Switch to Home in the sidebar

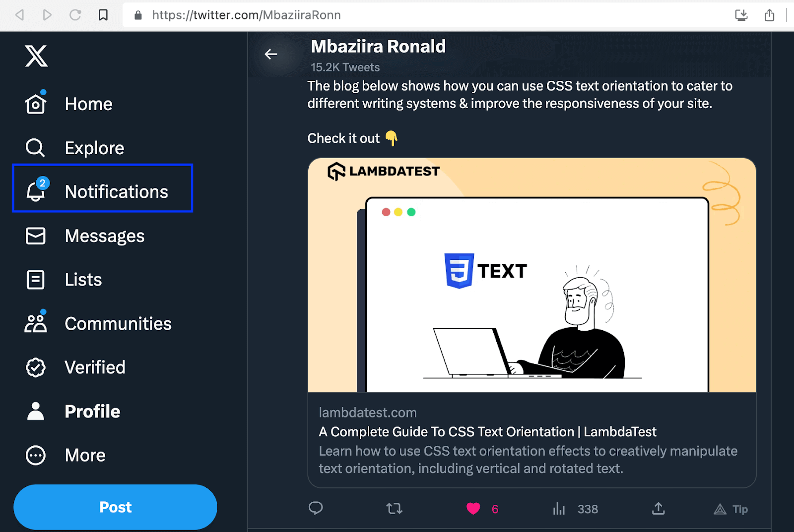(35, 103)
